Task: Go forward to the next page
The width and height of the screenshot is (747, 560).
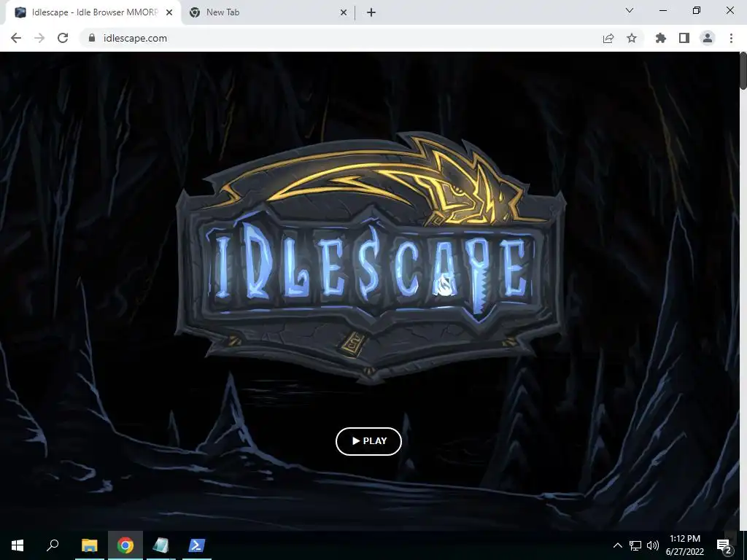Action: pos(39,38)
